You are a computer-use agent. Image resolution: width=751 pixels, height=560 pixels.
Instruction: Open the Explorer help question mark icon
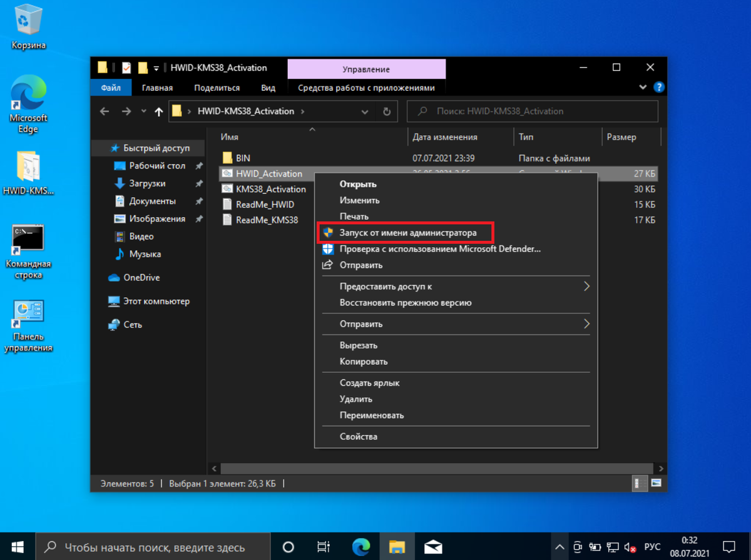(658, 88)
